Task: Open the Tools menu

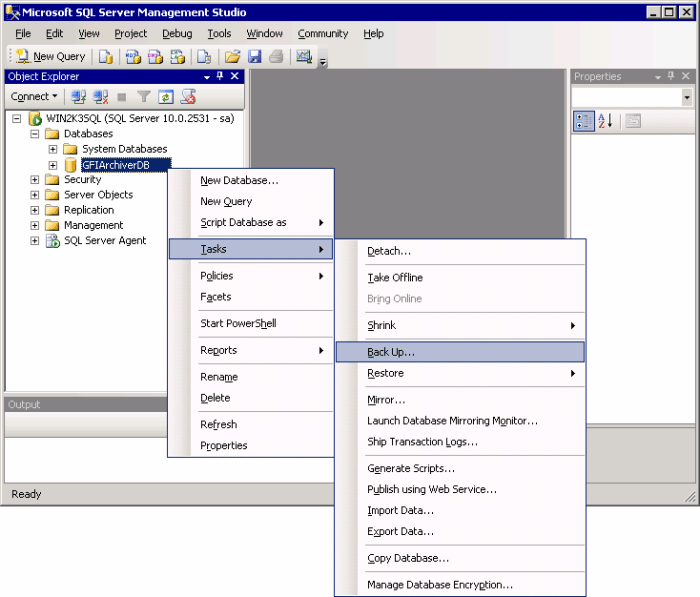Action: [219, 33]
